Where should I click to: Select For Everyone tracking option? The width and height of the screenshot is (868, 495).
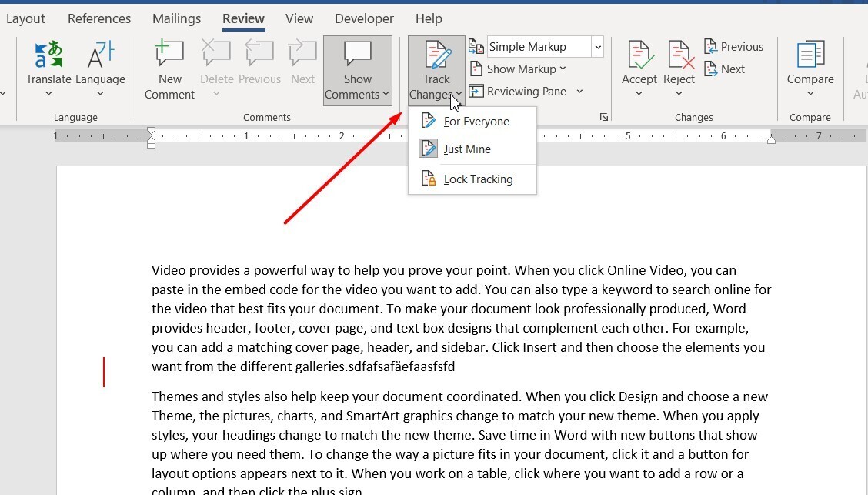476,122
